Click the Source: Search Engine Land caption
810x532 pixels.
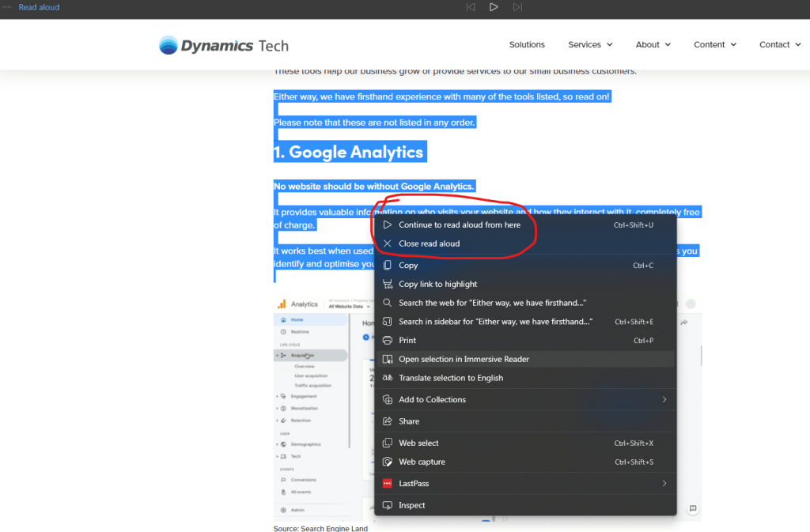click(320, 528)
